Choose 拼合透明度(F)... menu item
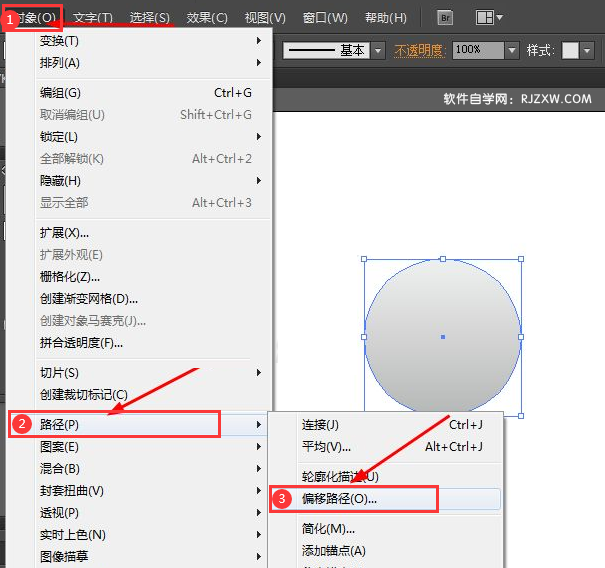Screen dimensions: 605x568 click(152, 343)
